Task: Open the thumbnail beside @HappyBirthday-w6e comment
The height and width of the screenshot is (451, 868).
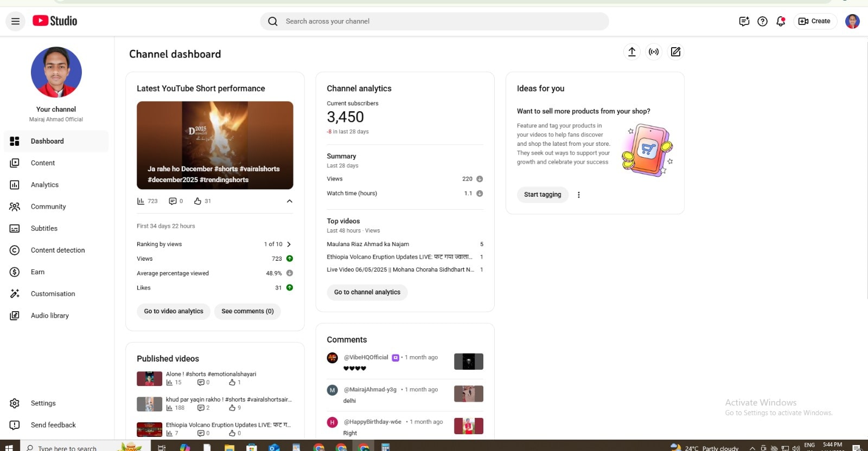Action: tap(469, 426)
